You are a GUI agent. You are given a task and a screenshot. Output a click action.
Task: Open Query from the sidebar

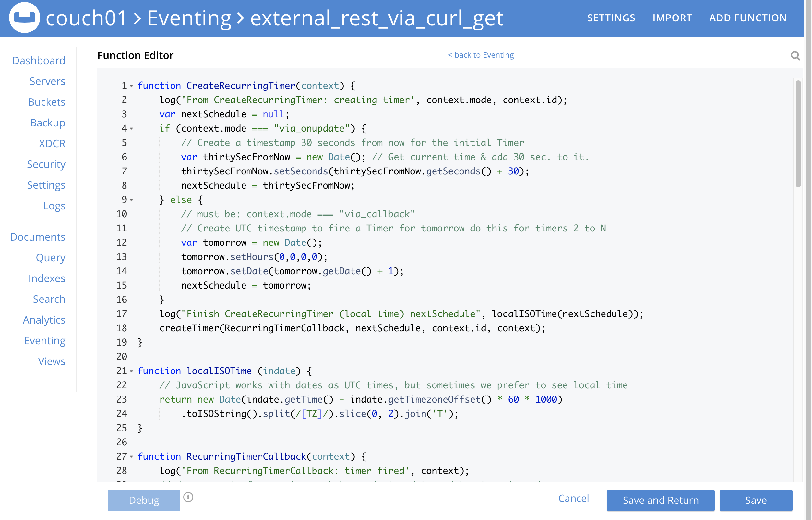[51, 258]
